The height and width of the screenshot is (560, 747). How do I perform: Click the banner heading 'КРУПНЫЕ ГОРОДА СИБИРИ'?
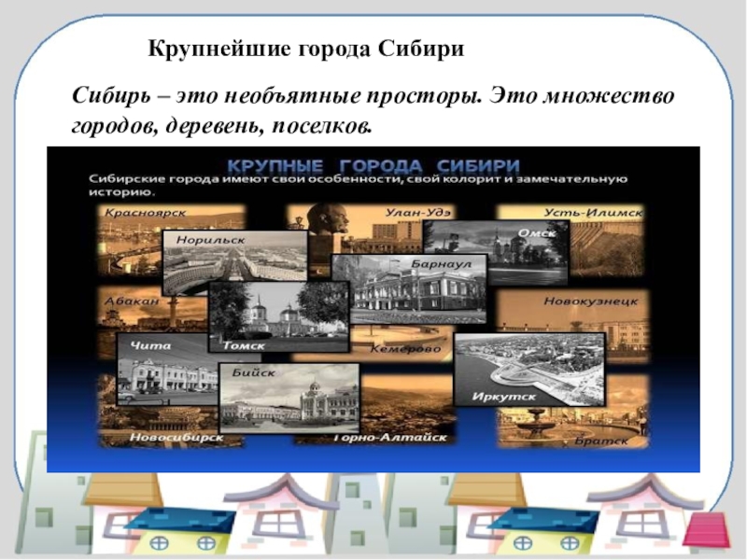click(x=373, y=166)
